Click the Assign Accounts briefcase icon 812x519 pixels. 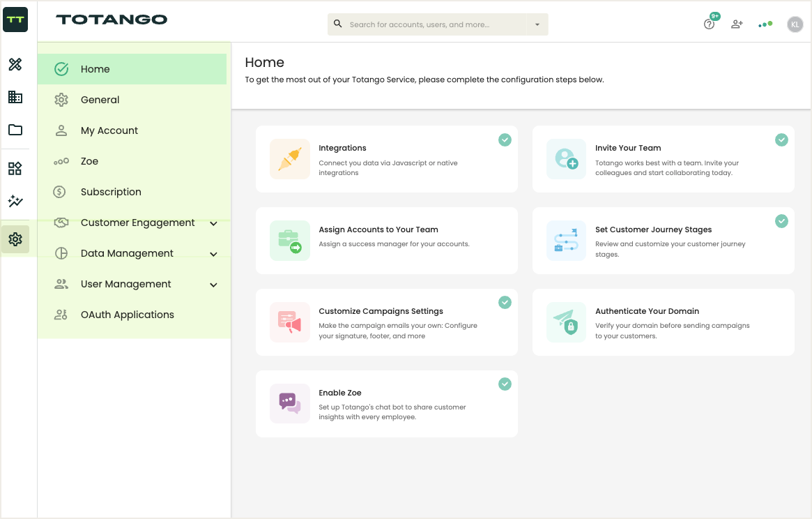tap(290, 241)
